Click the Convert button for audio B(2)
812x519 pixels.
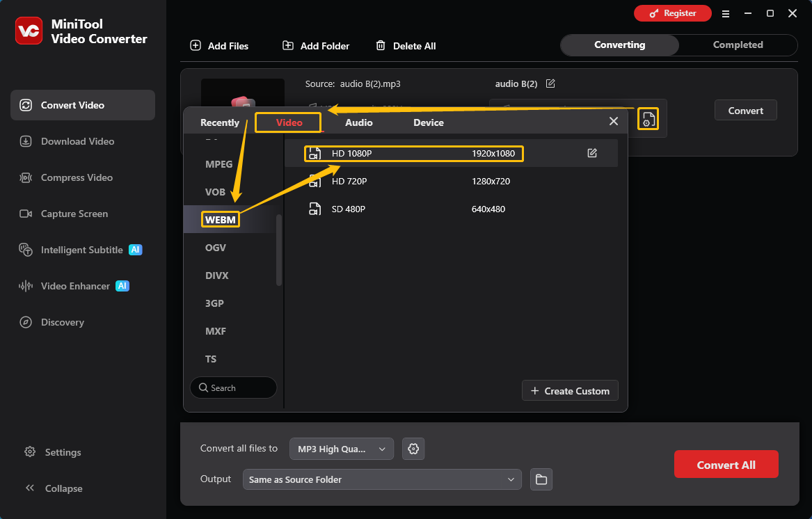[x=745, y=111]
